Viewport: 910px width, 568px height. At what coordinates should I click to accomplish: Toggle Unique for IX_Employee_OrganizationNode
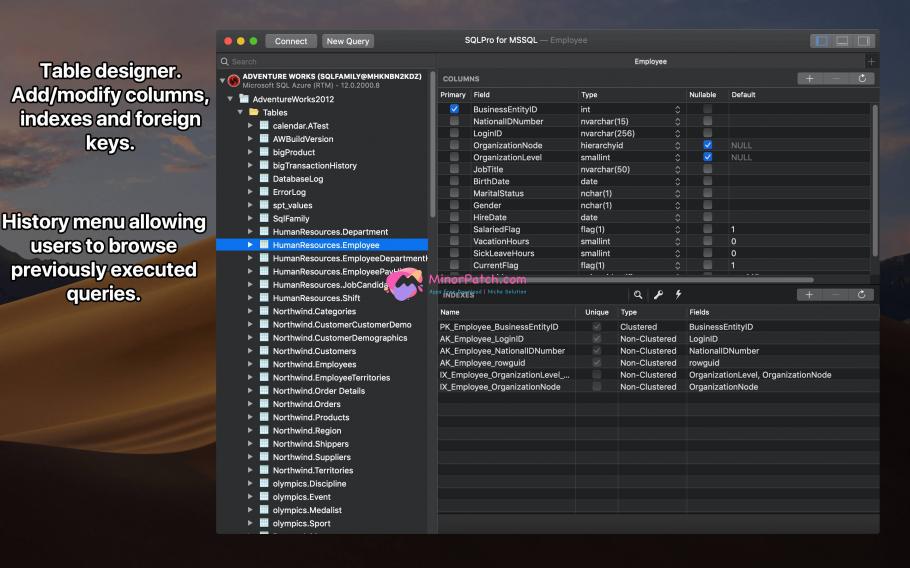point(597,386)
